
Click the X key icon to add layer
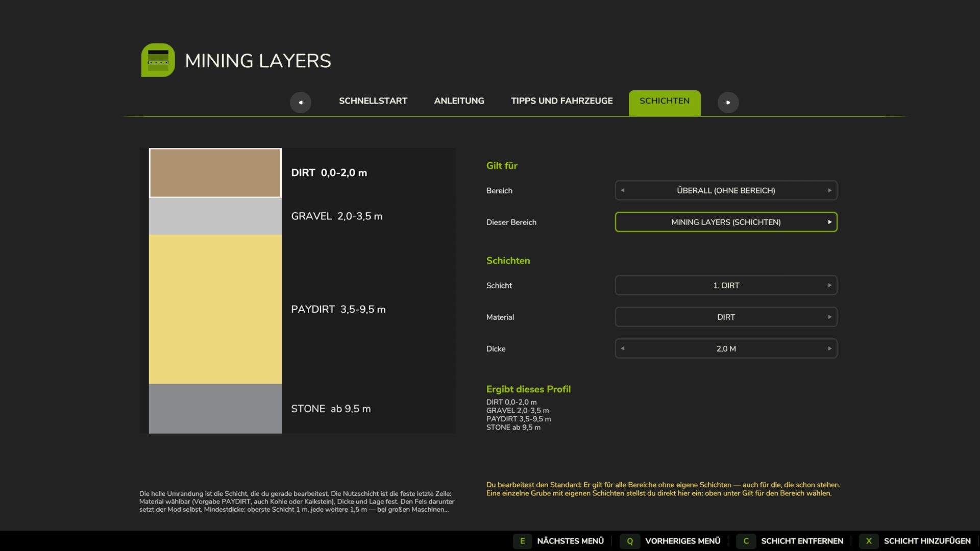869,541
